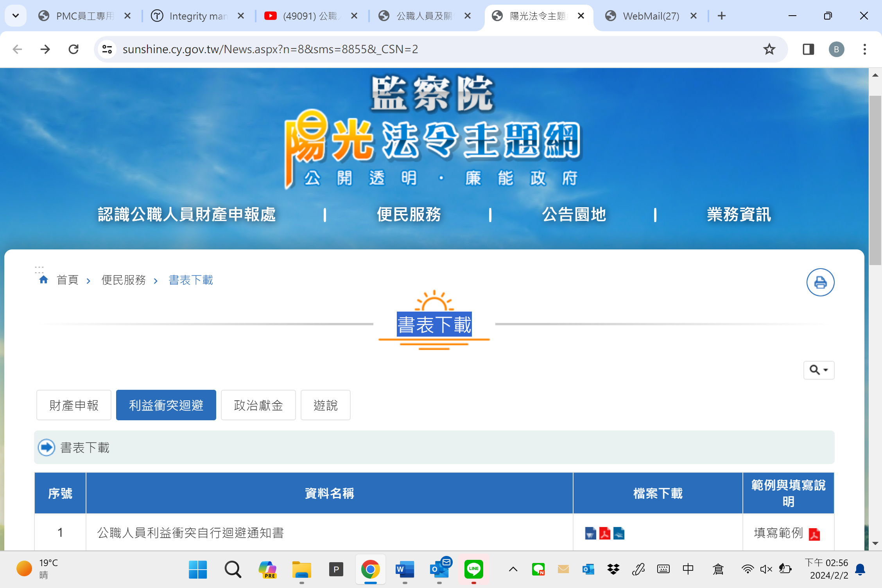Open 認識公職人員財產申報處 menu
The image size is (882, 588).
tap(187, 215)
